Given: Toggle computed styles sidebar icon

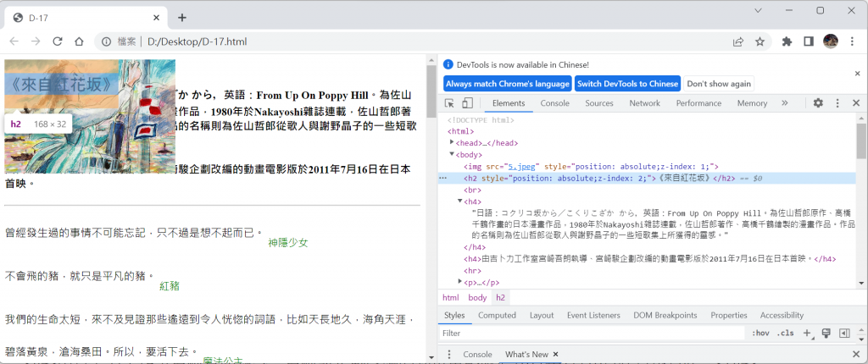Looking at the screenshot, I should click(844, 333).
